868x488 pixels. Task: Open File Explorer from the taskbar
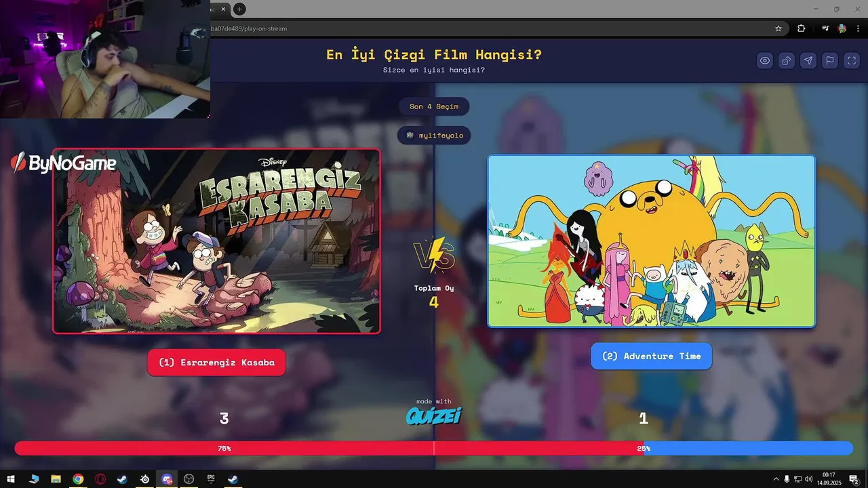coord(56,479)
